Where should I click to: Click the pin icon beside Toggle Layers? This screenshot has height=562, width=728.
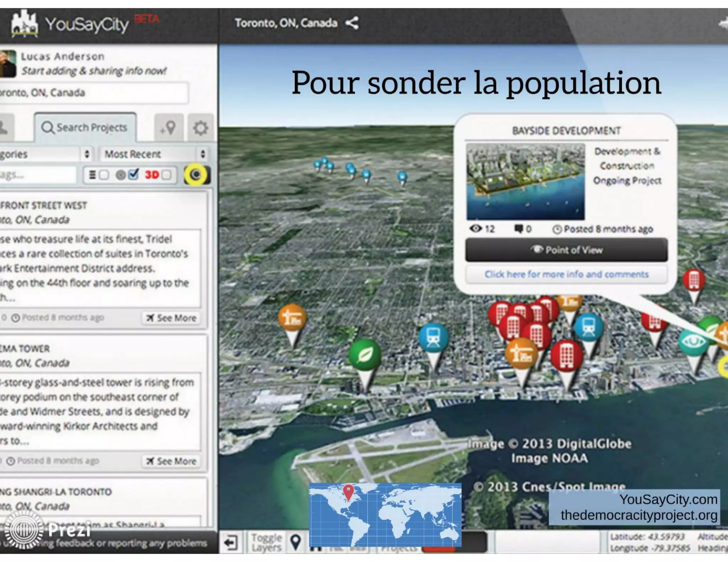[x=296, y=542]
